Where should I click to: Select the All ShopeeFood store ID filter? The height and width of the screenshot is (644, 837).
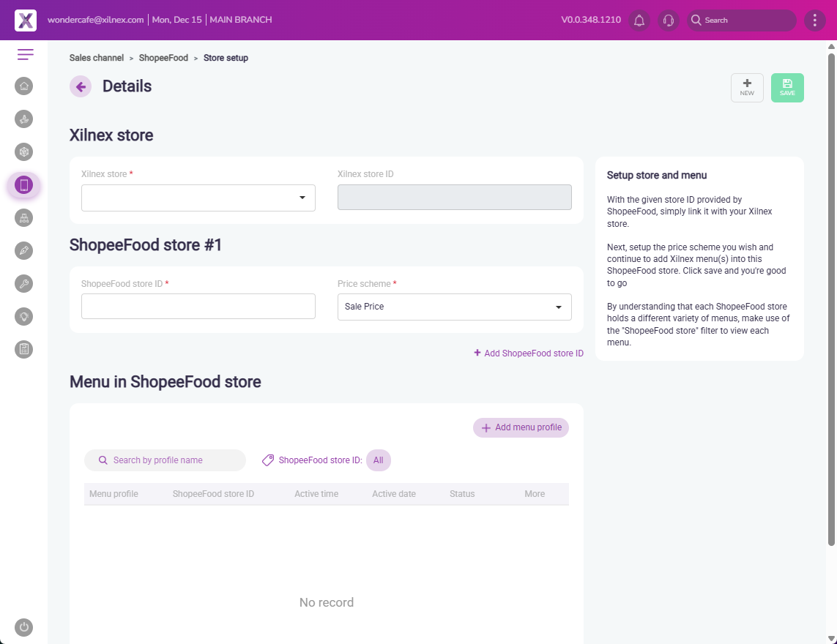pos(378,460)
